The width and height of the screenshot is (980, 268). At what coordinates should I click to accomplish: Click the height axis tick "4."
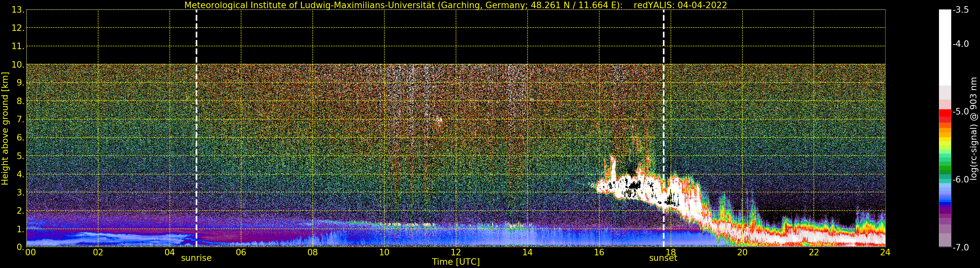(x=20, y=174)
